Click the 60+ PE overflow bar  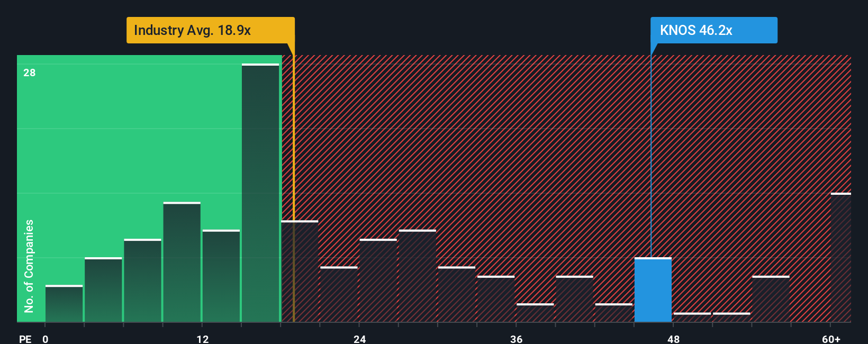click(841, 258)
